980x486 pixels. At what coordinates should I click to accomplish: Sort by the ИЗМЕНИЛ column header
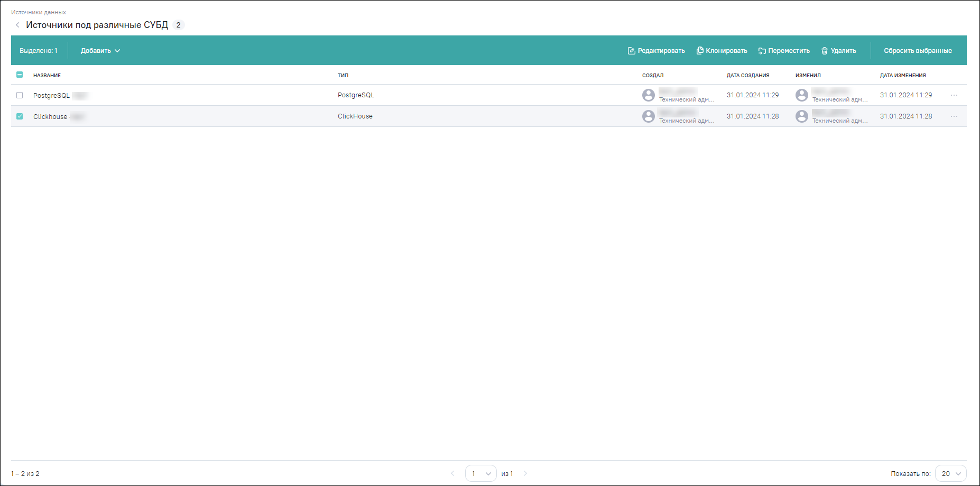808,75
